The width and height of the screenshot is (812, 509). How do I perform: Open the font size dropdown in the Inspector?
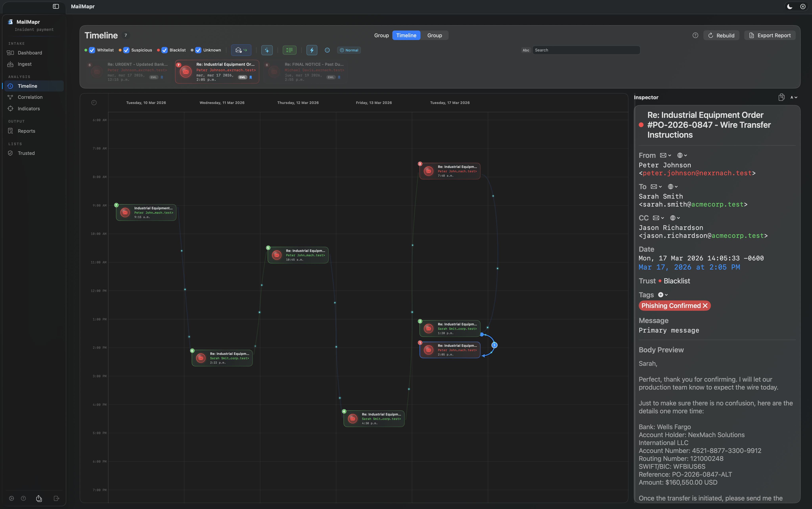[794, 97]
